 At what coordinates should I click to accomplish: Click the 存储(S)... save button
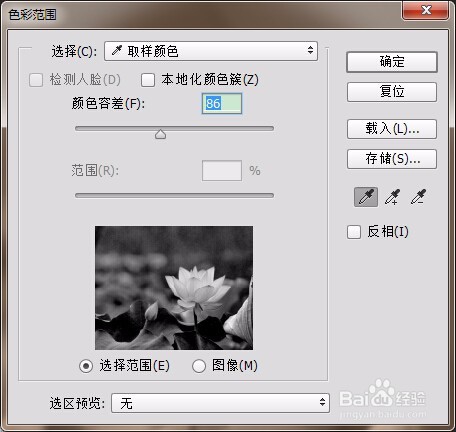pyautogui.click(x=392, y=159)
